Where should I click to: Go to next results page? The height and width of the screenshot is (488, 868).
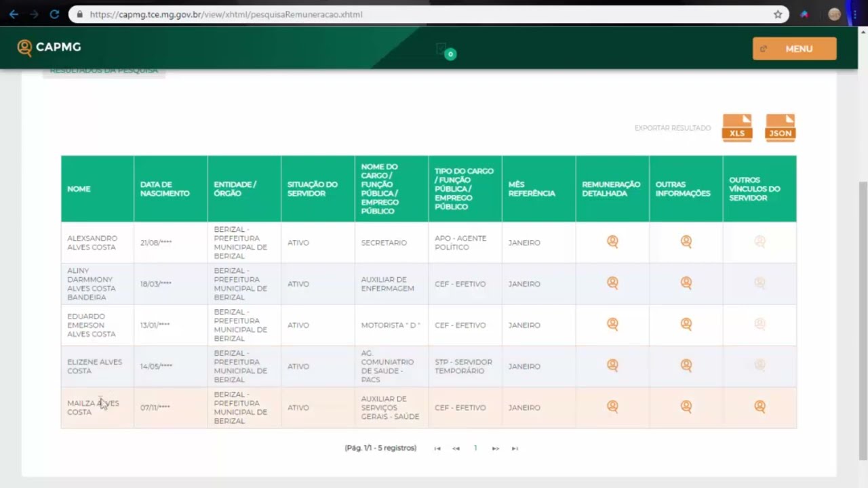click(x=496, y=448)
